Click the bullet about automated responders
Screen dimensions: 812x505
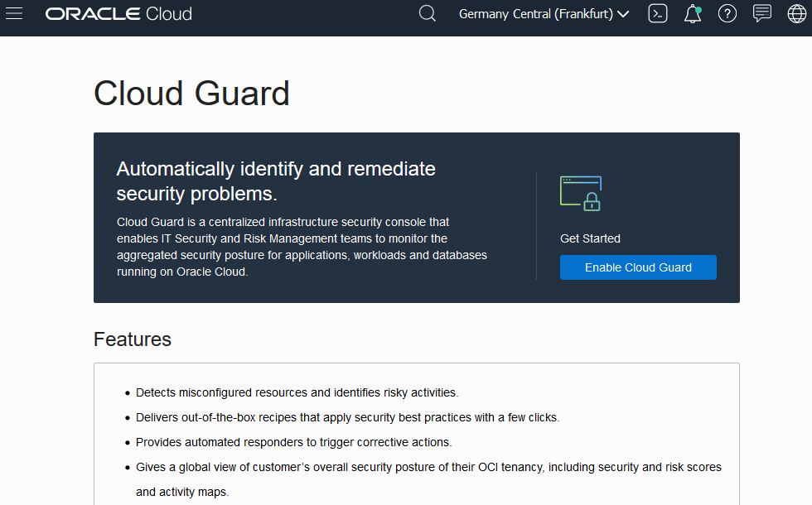tap(293, 441)
